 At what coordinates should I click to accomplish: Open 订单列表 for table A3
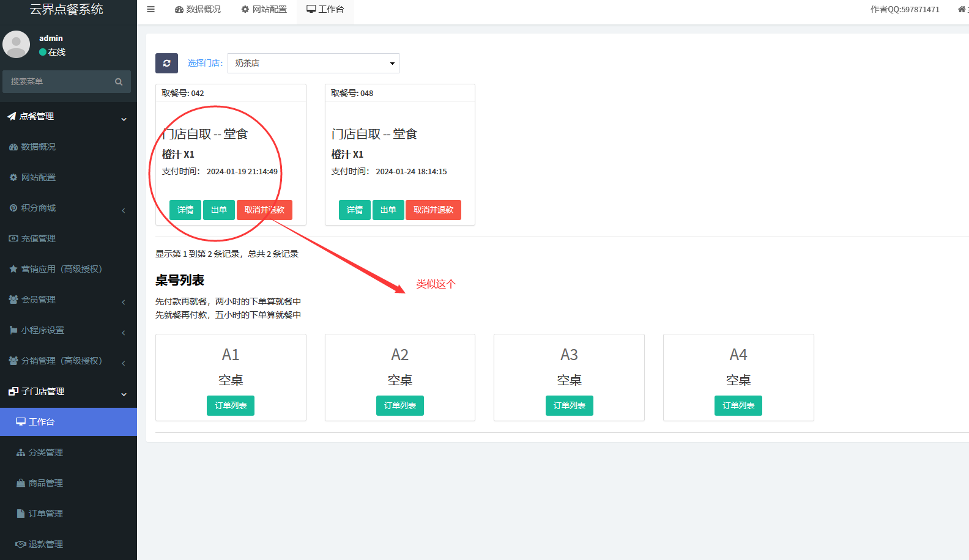[x=569, y=405]
